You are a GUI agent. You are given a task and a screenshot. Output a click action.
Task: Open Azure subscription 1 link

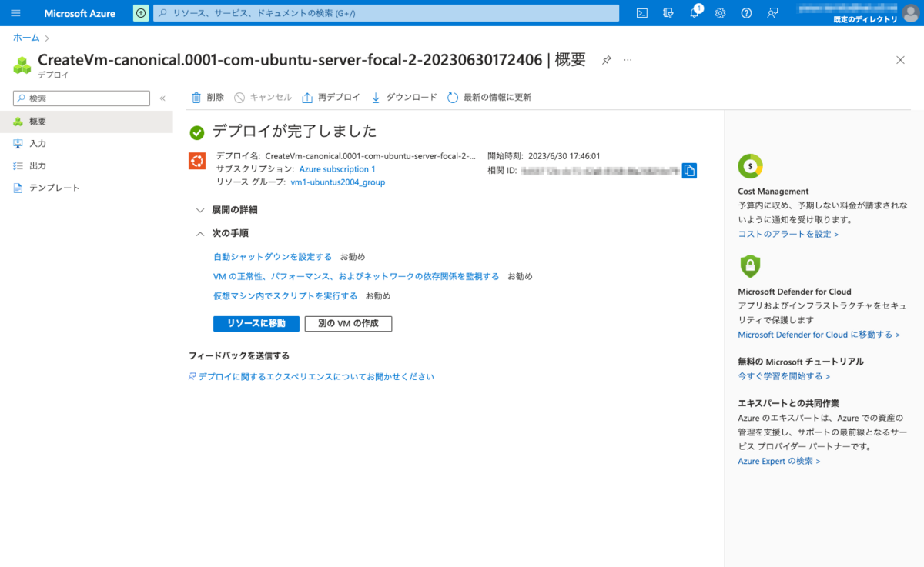pyautogui.click(x=337, y=169)
